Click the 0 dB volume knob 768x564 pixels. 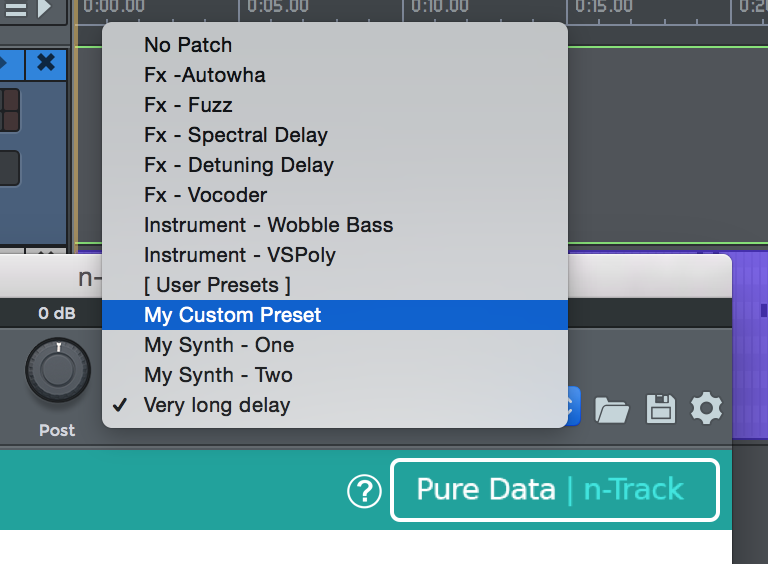point(58,370)
